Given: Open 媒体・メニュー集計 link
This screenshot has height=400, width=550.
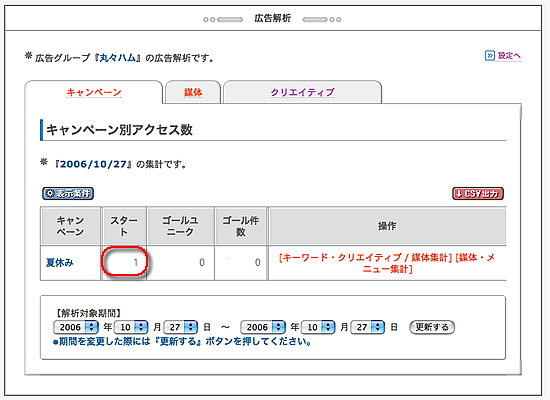Looking at the screenshot, I should pyautogui.click(x=429, y=263).
